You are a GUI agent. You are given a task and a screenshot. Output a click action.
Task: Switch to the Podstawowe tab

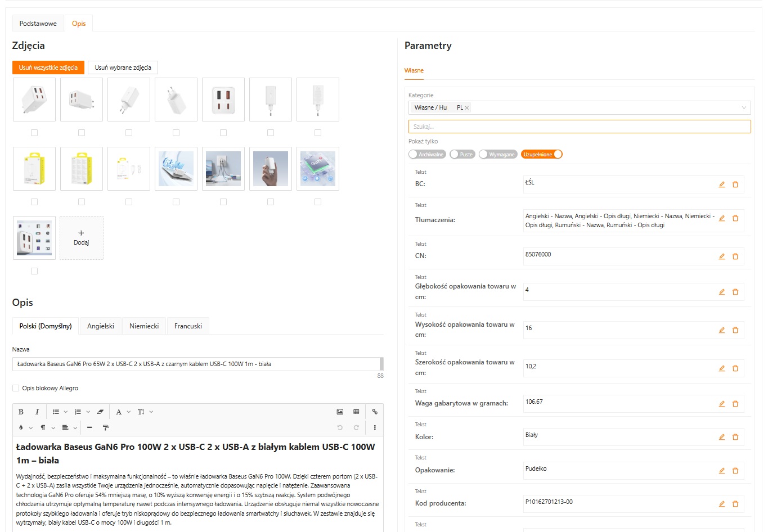click(38, 24)
